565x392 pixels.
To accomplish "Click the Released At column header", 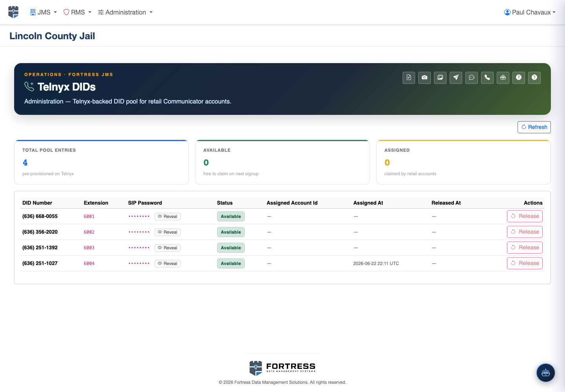I will 446,203.
